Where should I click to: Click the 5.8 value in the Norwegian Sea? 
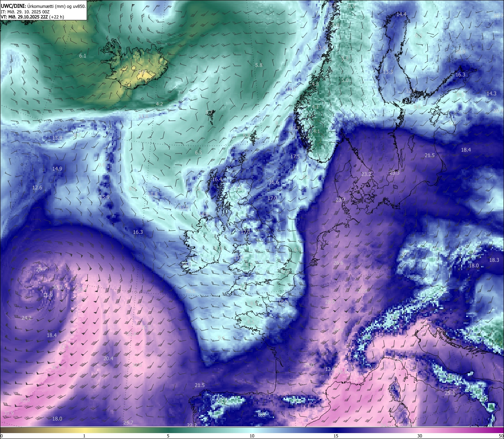pos(259,65)
